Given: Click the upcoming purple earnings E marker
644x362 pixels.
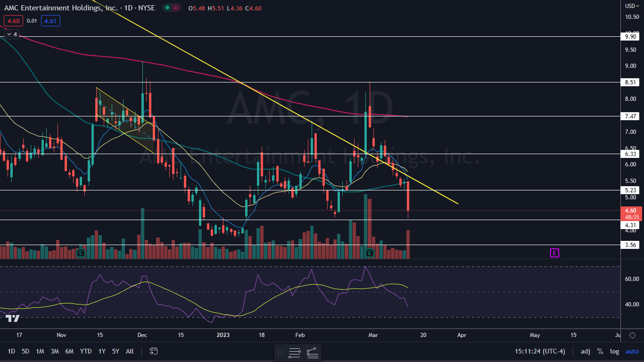Looking at the screenshot, I should point(554,253).
